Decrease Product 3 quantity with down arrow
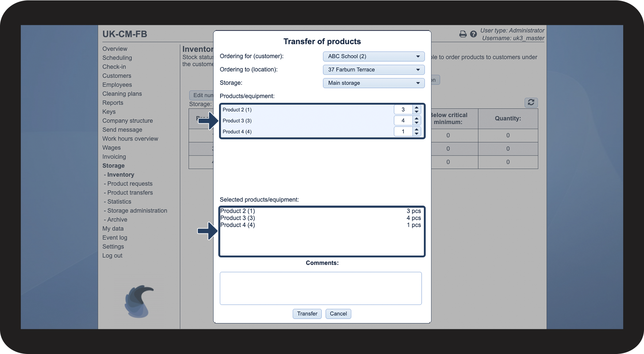This screenshot has height=354, width=644. coord(417,122)
